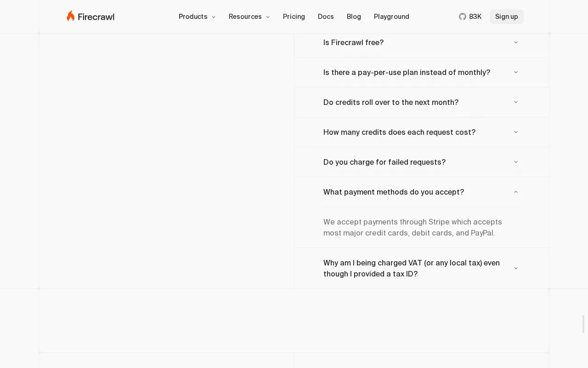Viewport: 588px width, 368px height.
Task: Expand 'Do credits roll over to the next month?'
Action: (422, 102)
